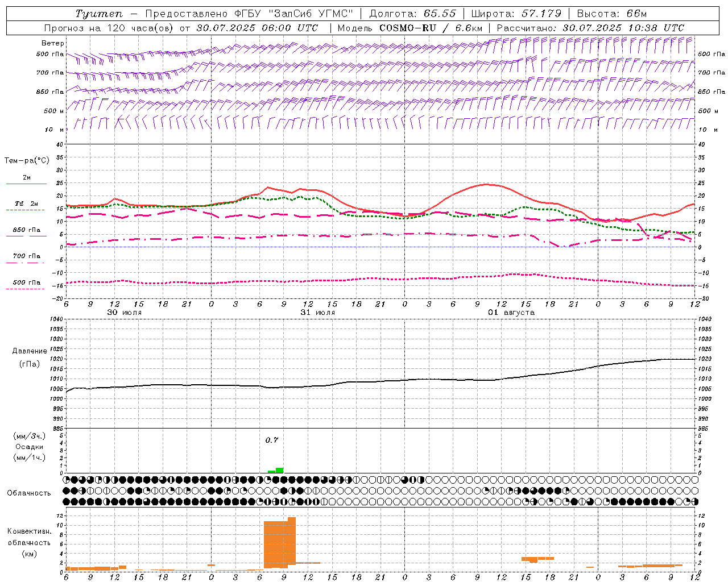Click the Широта: 57.179 value
728x582 pixels.
[x=516, y=14]
